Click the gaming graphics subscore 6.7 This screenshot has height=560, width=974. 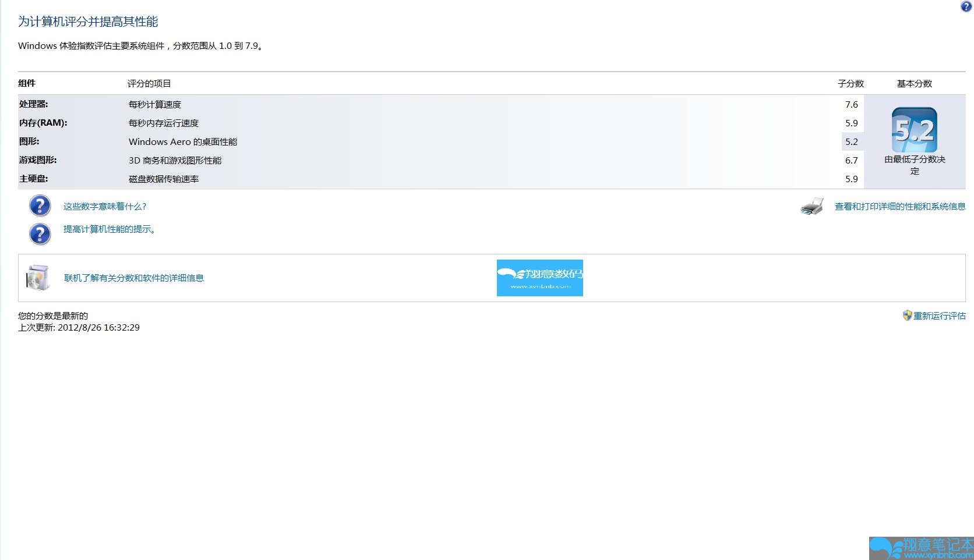tap(852, 160)
